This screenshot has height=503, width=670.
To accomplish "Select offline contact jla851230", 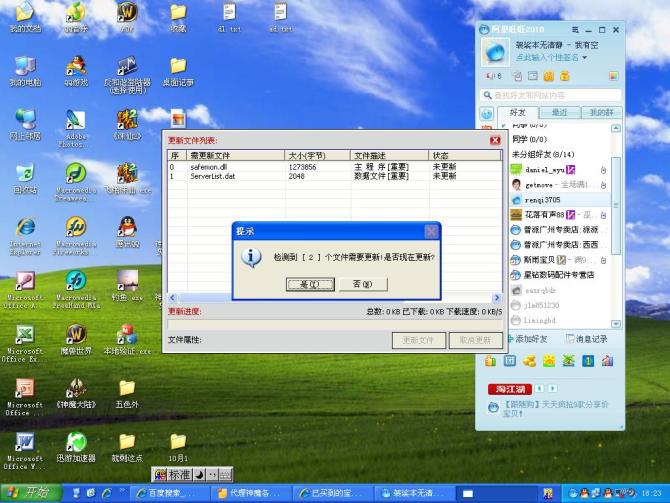I will coord(560,305).
